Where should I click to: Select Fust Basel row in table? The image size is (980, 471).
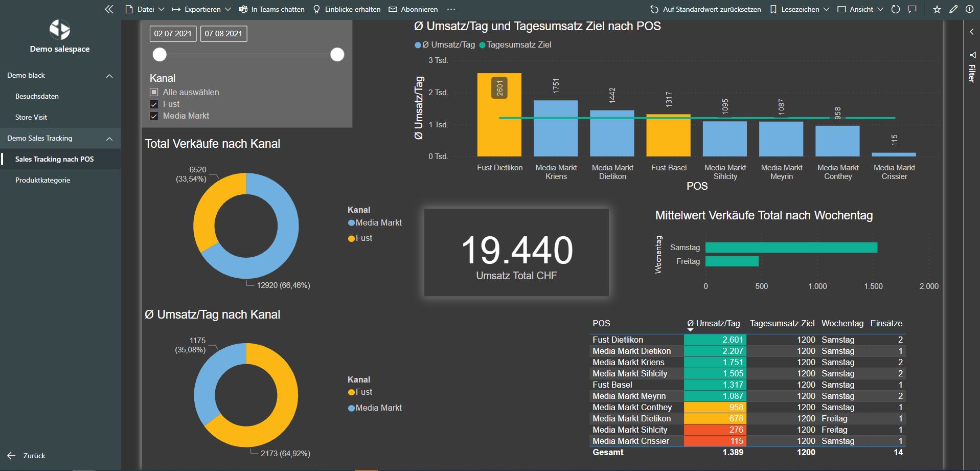tap(747, 385)
